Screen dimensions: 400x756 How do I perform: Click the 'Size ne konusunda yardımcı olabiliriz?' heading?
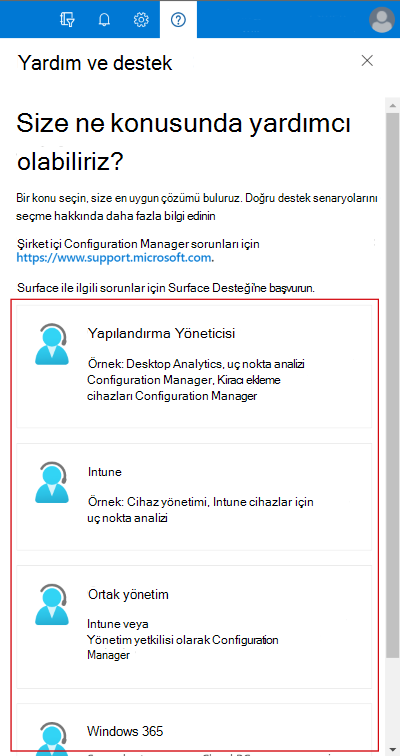tap(184, 143)
